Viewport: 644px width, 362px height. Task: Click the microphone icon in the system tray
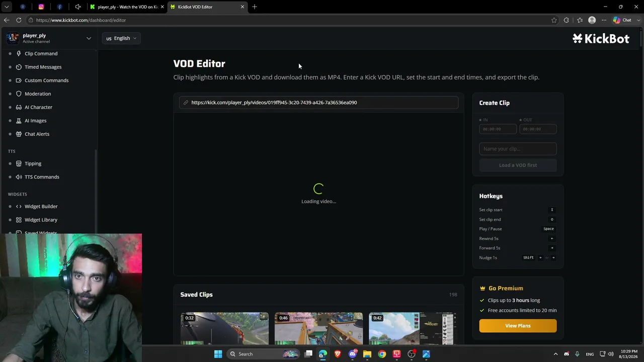[x=577, y=354]
